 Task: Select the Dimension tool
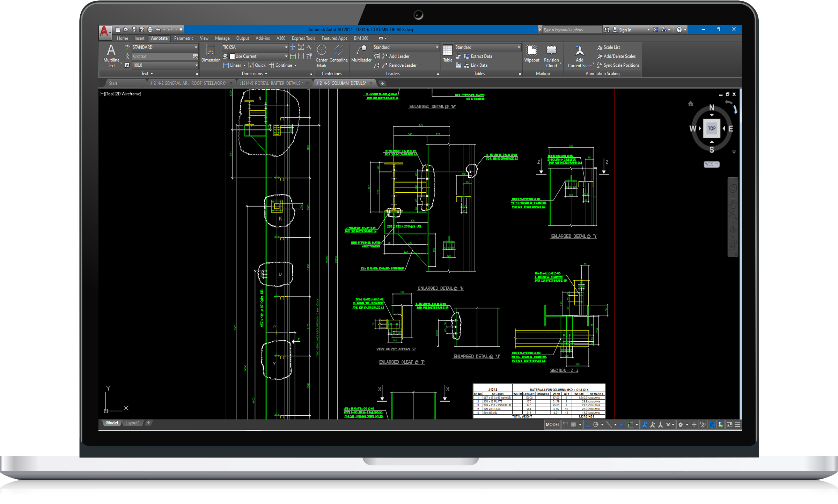point(211,53)
